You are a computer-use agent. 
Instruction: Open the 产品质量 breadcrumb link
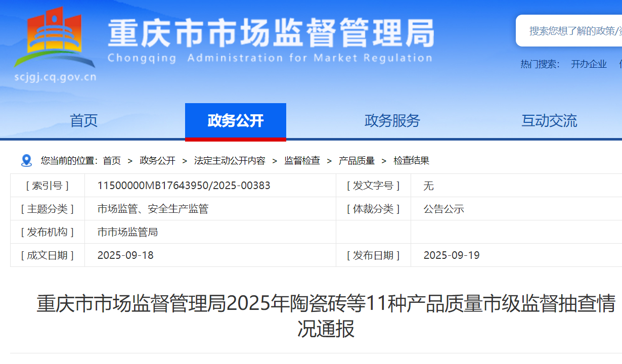click(x=357, y=161)
